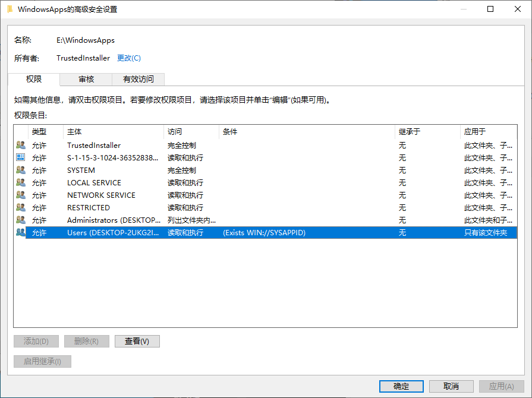The width and height of the screenshot is (532, 398).
Task: Click the user-group icon beside NETWORK SERVICE
Action: tap(21, 195)
